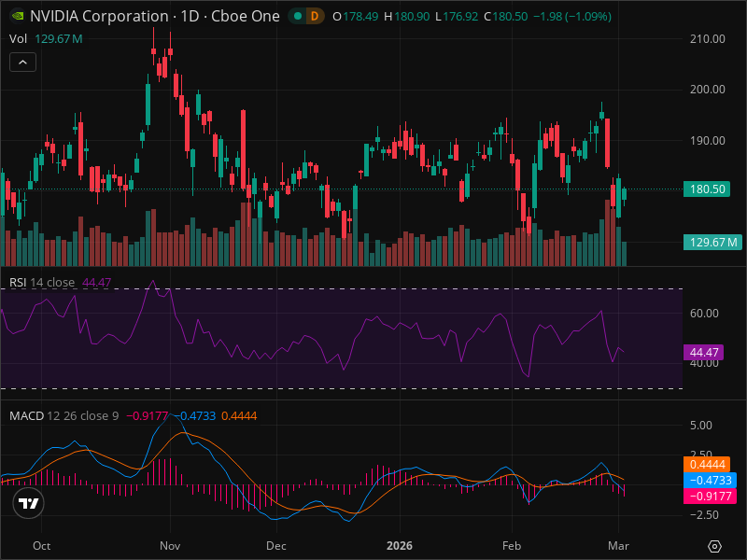Click the 44.47 RSI value label
This screenshot has height=560, width=747.
[704, 353]
